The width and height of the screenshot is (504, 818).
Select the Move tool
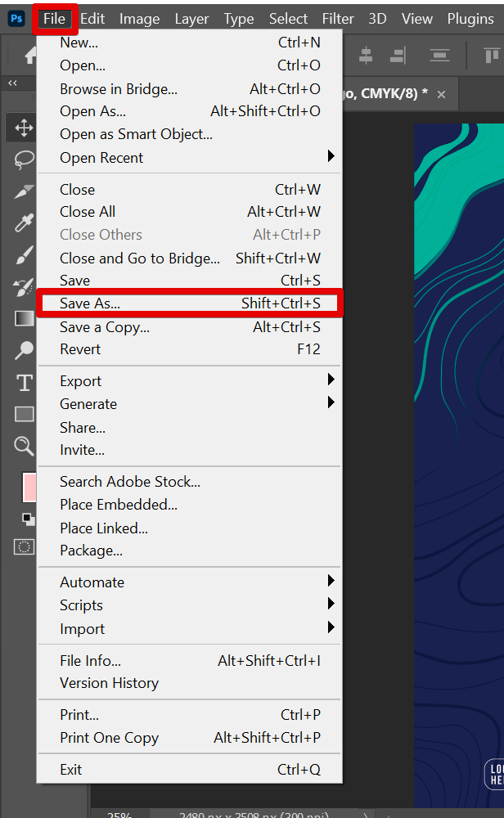[x=24, y=128]
